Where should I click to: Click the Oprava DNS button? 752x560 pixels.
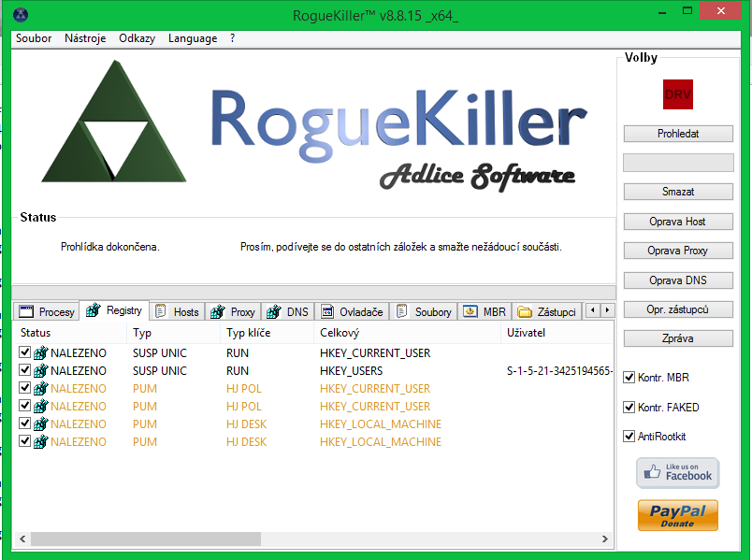(x=678, y=280)
